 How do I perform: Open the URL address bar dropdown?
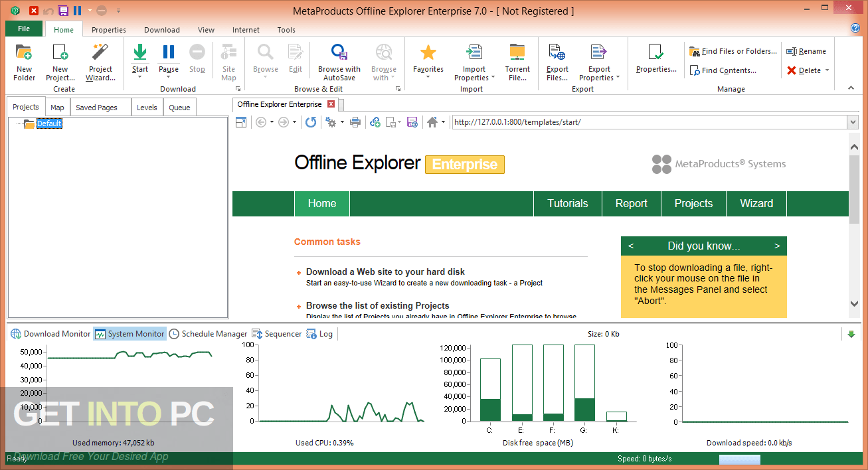pyautogui.click(x=853, y=122)
